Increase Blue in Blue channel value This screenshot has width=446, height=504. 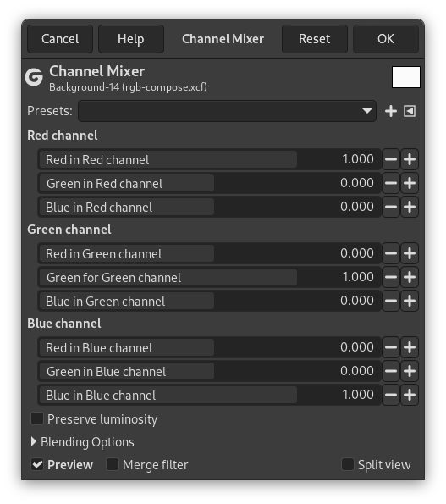click(x=410, y=395)
